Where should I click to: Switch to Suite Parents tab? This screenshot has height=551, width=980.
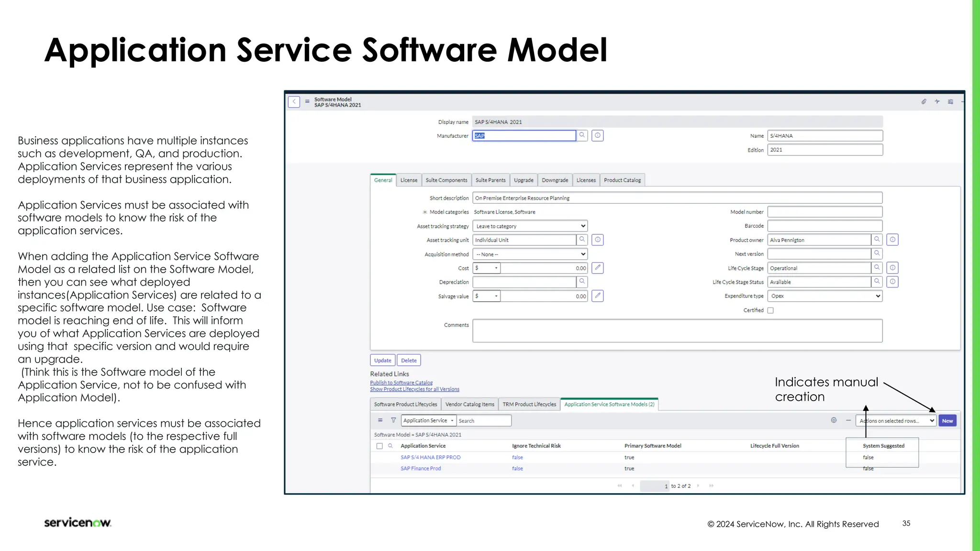pos(490,180)
